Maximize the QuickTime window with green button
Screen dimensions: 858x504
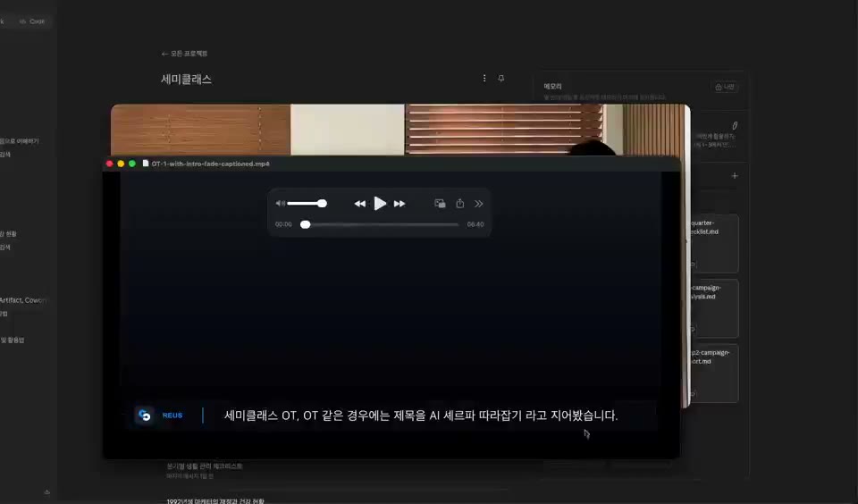[x=132, y=164]
